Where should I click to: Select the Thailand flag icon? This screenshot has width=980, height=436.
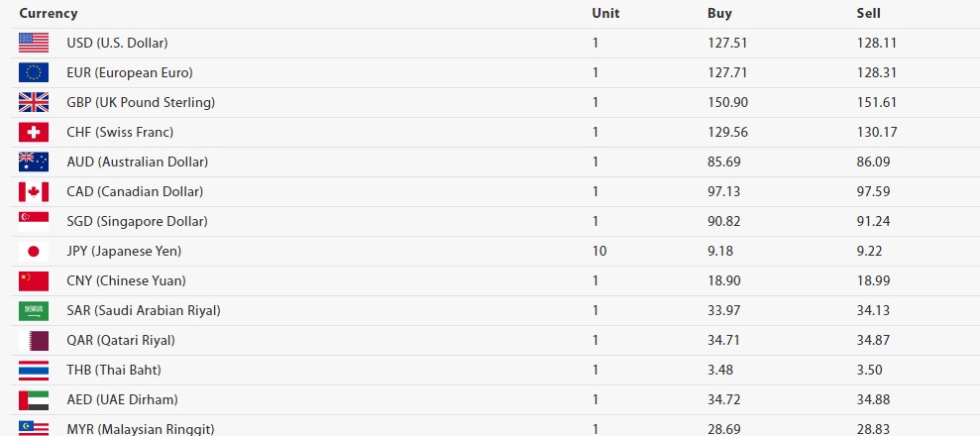click(x=33, y=371)
